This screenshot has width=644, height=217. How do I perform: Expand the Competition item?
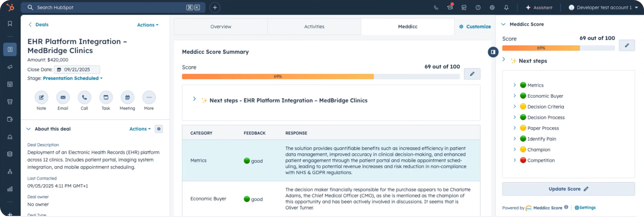click(514, 160)
